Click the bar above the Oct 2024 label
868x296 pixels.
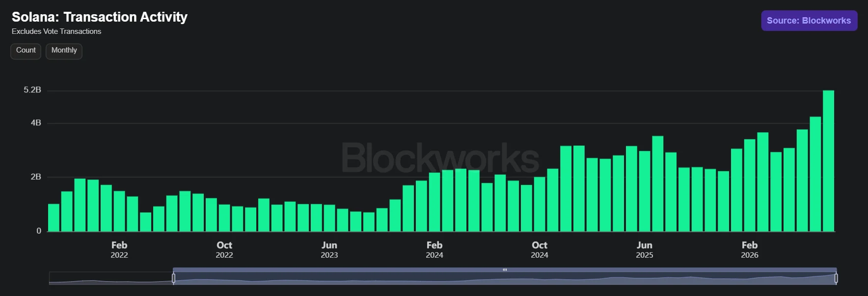tap(540, 204)
